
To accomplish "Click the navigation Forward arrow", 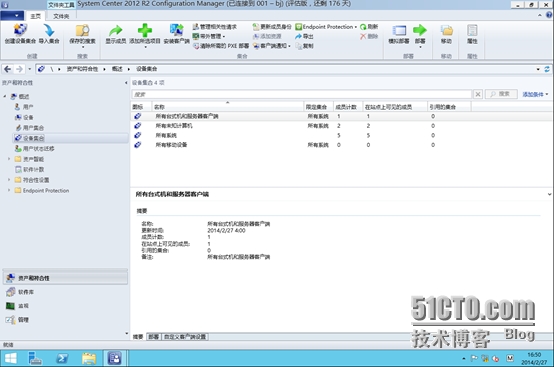I will (19, 69).
